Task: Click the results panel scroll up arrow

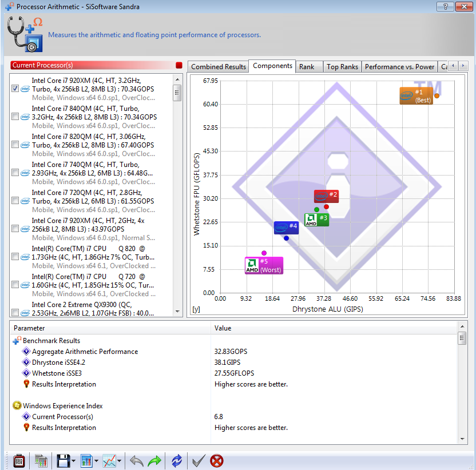Action: click(462, 326)
